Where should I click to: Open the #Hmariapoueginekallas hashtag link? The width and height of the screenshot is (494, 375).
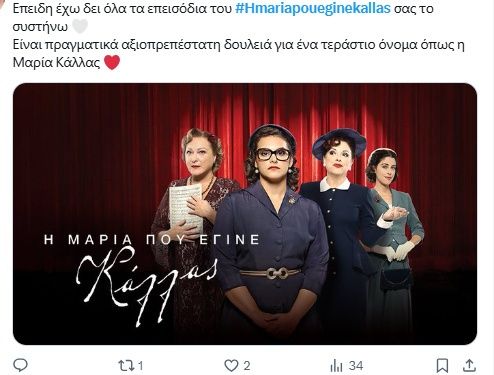pyautogui.click(x=313, y=8)
